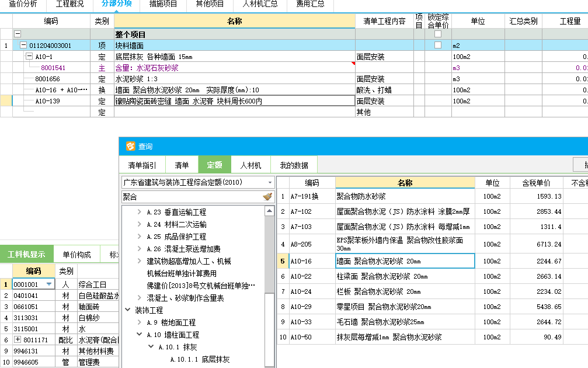This screenshot has height=368, width=588.
Task: Select result A10-33 毛石墙
Action: coord(405,322)
